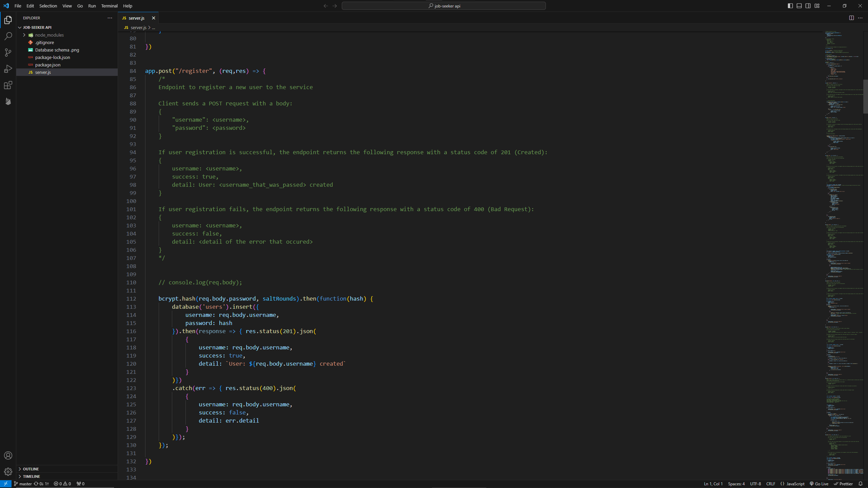
Task: Open the Selection menu
Action: pyautogui.click(x=48, y=6)
